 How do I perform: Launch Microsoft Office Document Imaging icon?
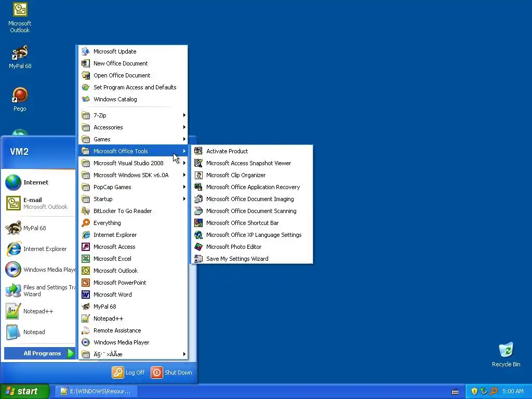click(x=198, y=199)
